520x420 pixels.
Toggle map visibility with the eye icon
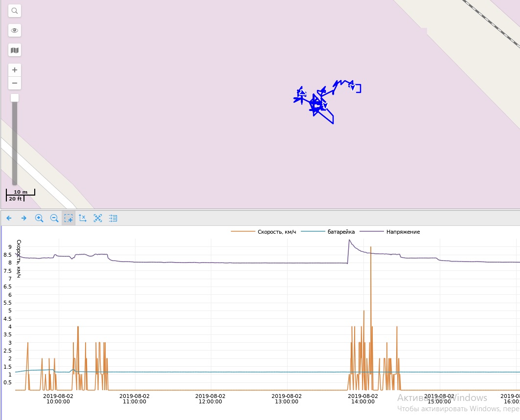pyautogui.click(x=15, y=30)
